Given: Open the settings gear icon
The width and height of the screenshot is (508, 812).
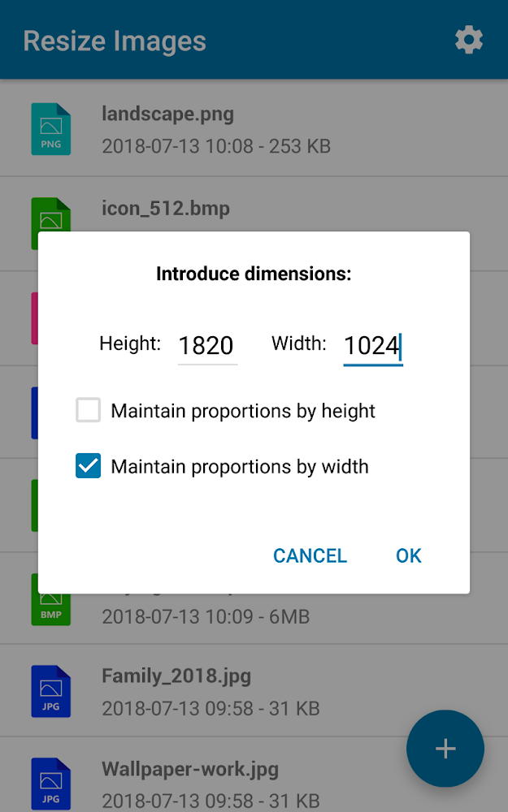Looking at the screenshot, I should 469,39.
